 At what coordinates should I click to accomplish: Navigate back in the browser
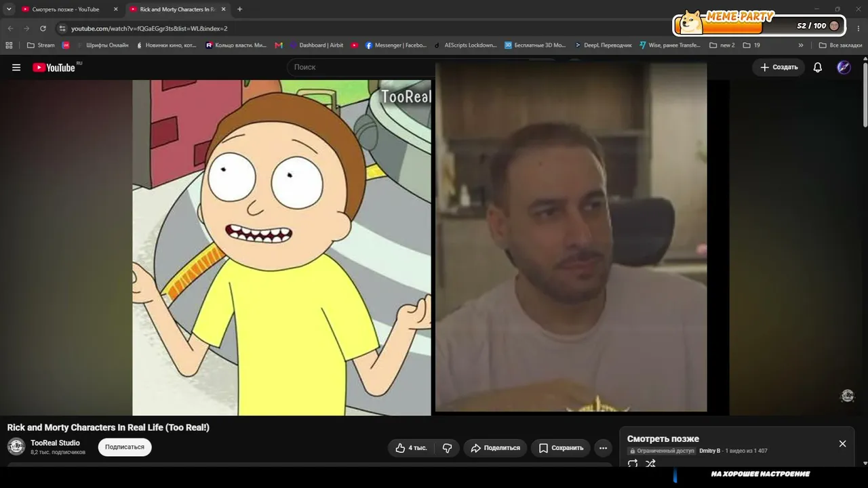(10, 28)
